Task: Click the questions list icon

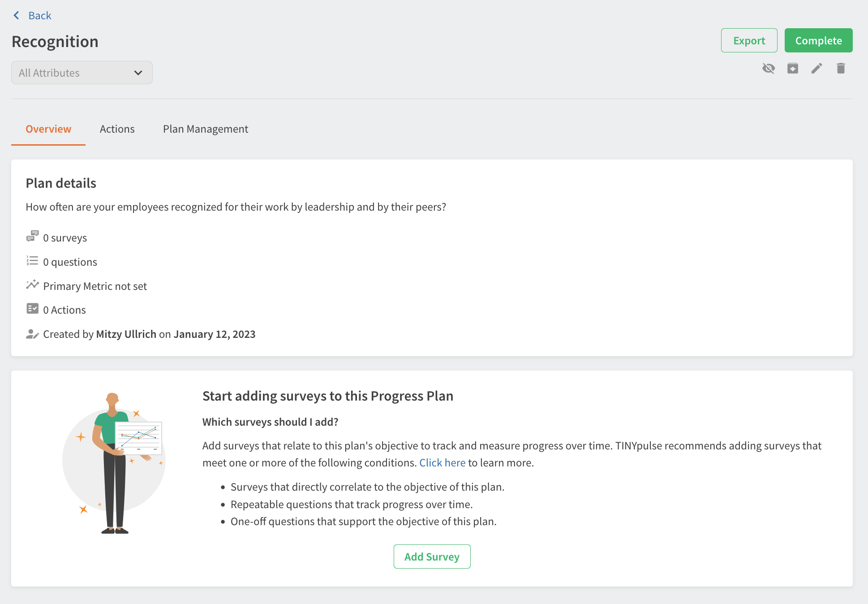Action: coord(32,261)
